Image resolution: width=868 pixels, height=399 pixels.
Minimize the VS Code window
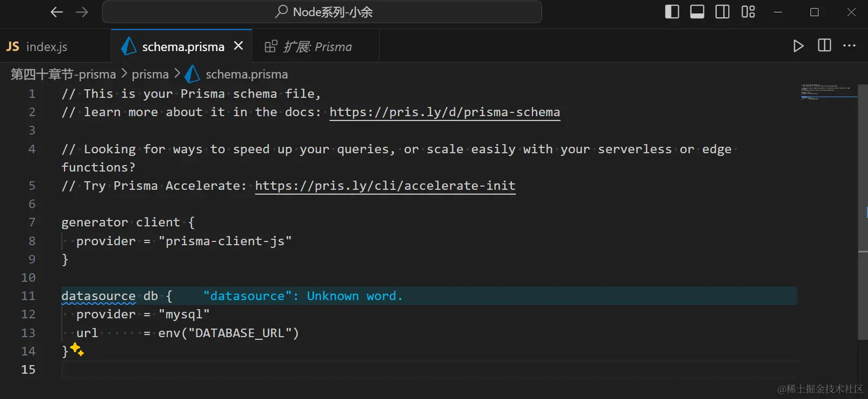[778, 12]
